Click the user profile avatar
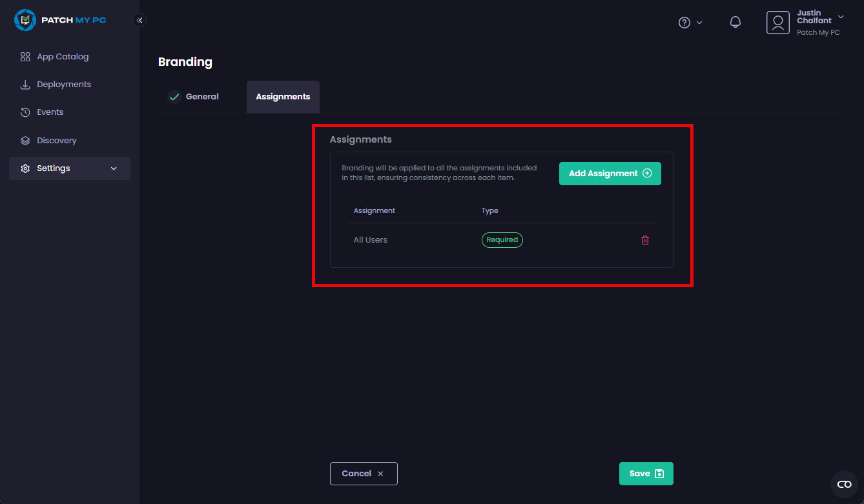This screenshot has height=504, width=864. pyautogui.click(x=778, y=23)
